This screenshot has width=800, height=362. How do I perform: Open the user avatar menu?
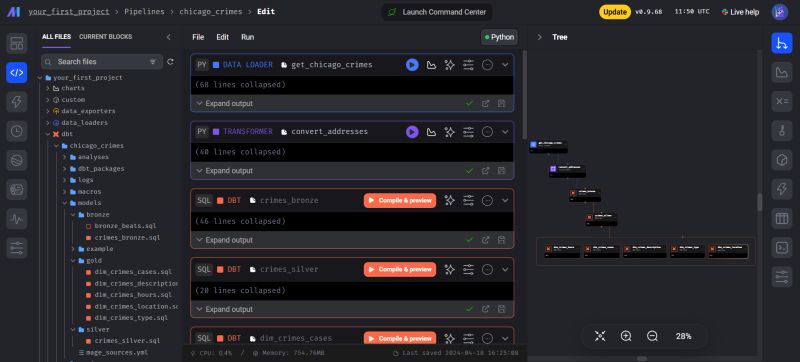click(780, 12)
